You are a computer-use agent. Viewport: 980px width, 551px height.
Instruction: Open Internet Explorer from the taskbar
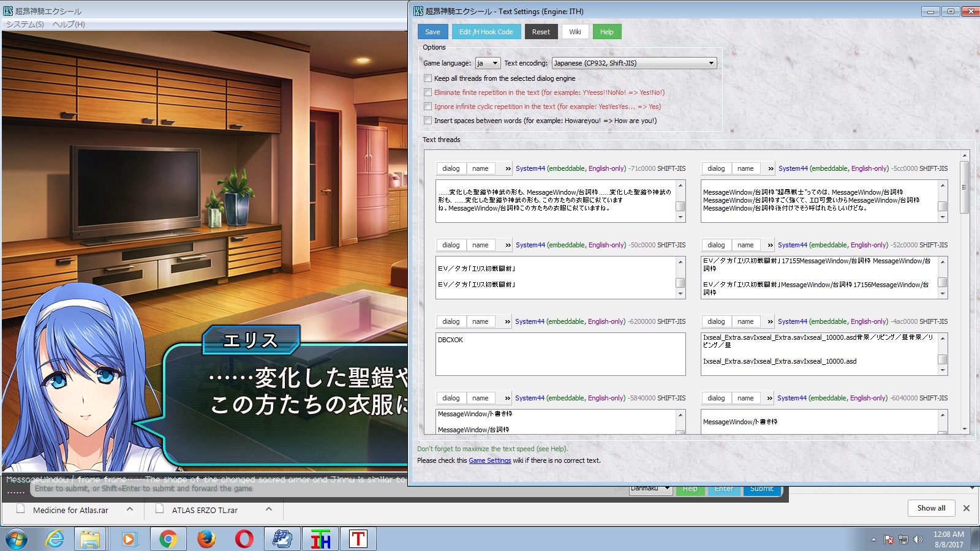coord(55,539)
